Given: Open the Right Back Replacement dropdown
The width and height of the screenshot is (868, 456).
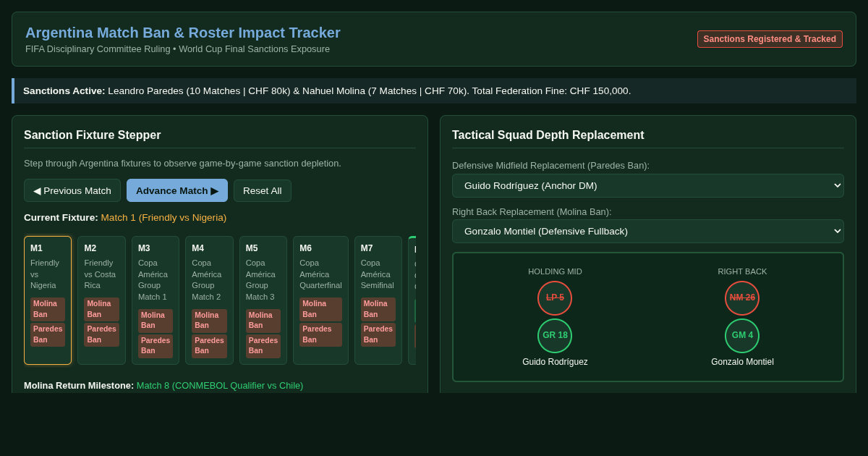Looking at the screenshot, I should pyautogui.click(x=648, y=231).
